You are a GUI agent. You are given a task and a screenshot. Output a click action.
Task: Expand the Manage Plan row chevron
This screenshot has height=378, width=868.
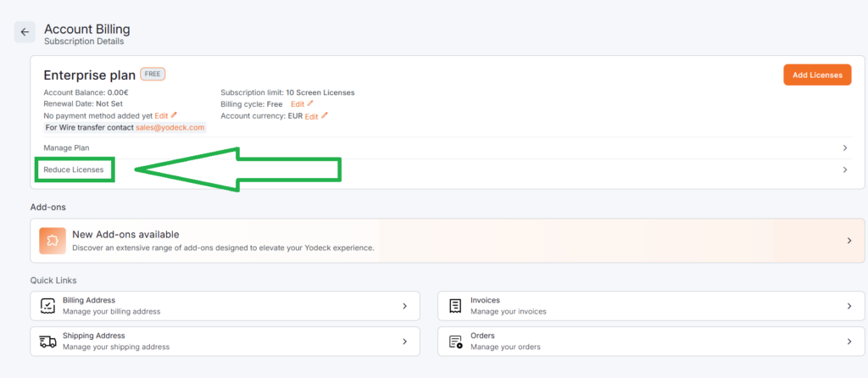coord(844,147)
